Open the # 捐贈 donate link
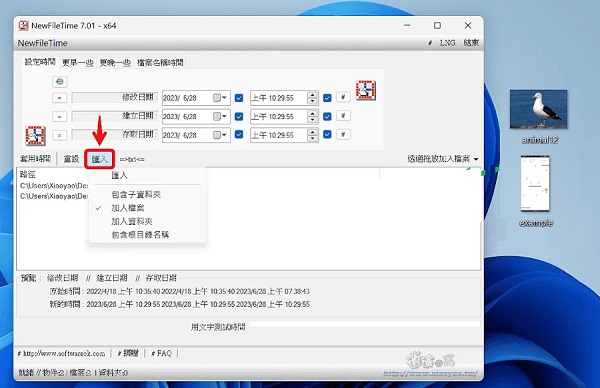600x388 pixels. pyautogui.click(x=128, y=353)
